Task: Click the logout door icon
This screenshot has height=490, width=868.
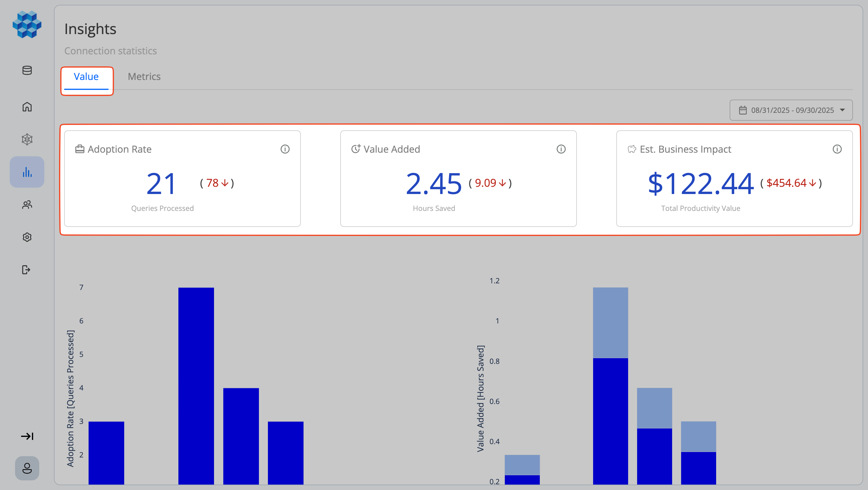Action: [26, 270]
